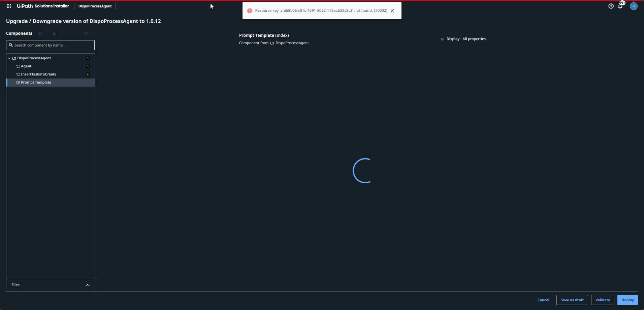This screenshot has width=644, height=310.
Task: Cancel the upgrade
Action: click(x=543, y=300)
